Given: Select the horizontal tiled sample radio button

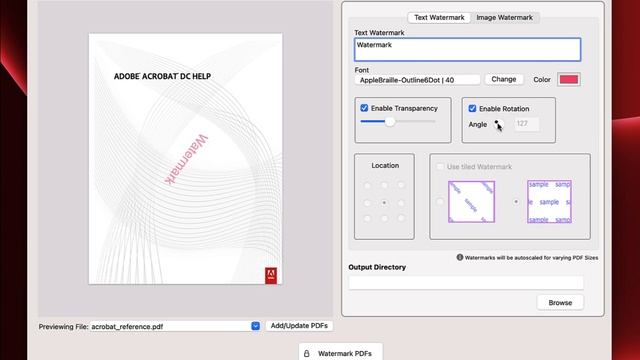Looking at the screenshot, I should coord(516,202).
